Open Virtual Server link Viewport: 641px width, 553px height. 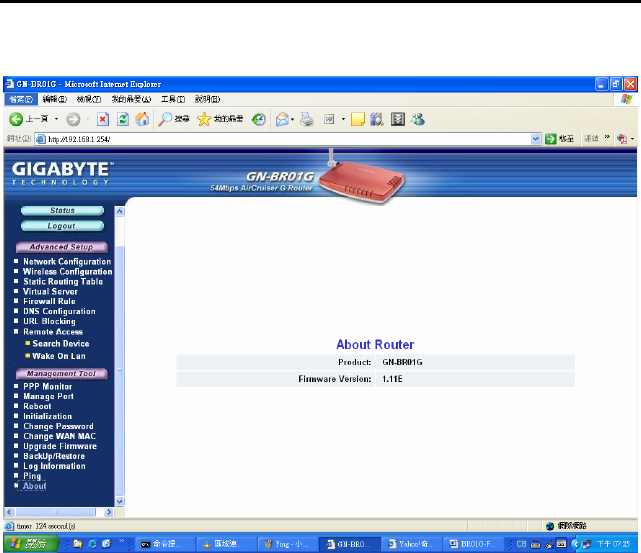[50, 291]
